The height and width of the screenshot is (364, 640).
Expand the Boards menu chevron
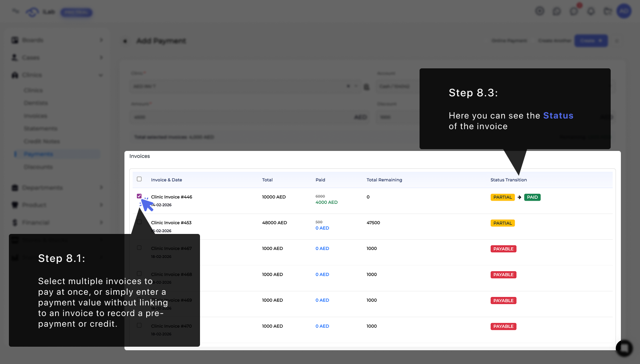(101, 40)
